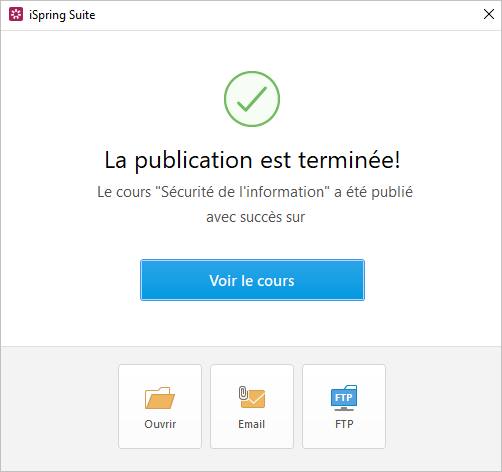Click the FTP letters inside the monitor icon
Image resolution: width=502 pixels, height=472 pixels.
point(344,397)
